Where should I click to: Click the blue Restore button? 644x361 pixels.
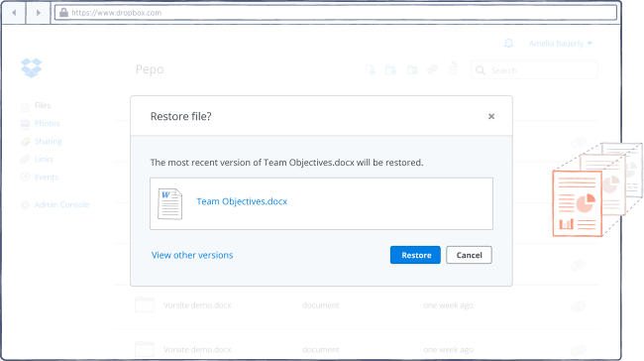pyautogui.click(x=415, y=255)
